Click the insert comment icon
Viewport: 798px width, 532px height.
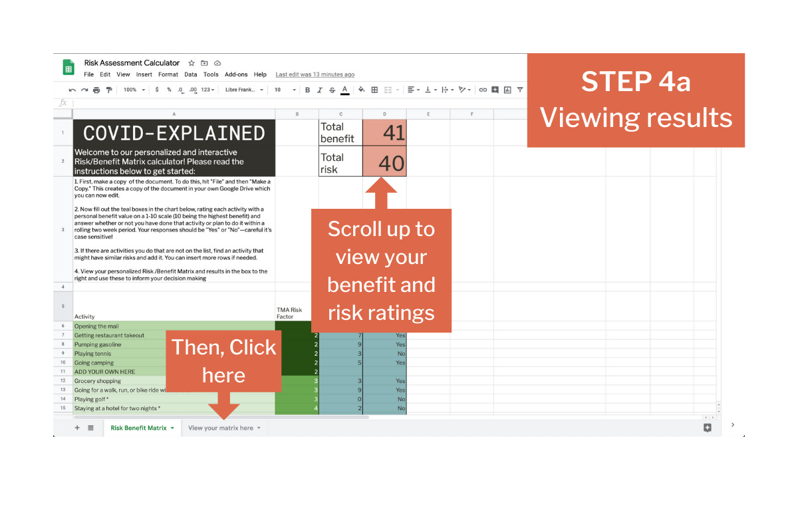(495, 90)
